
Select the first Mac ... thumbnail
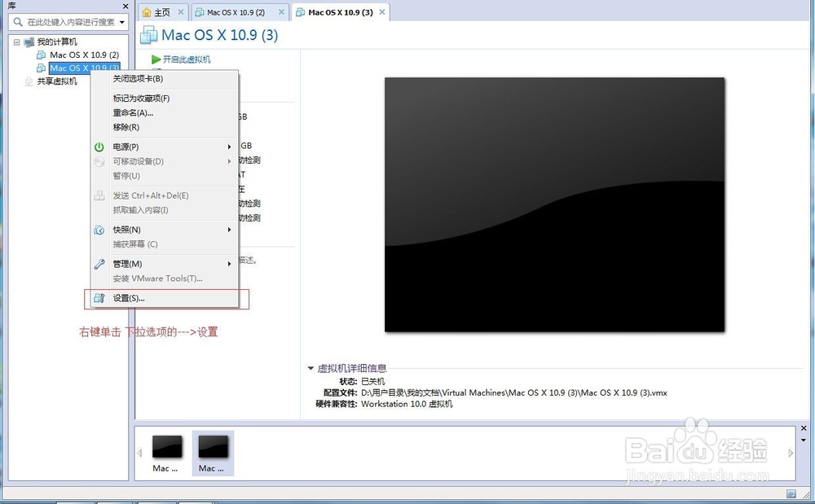point(167,454)
